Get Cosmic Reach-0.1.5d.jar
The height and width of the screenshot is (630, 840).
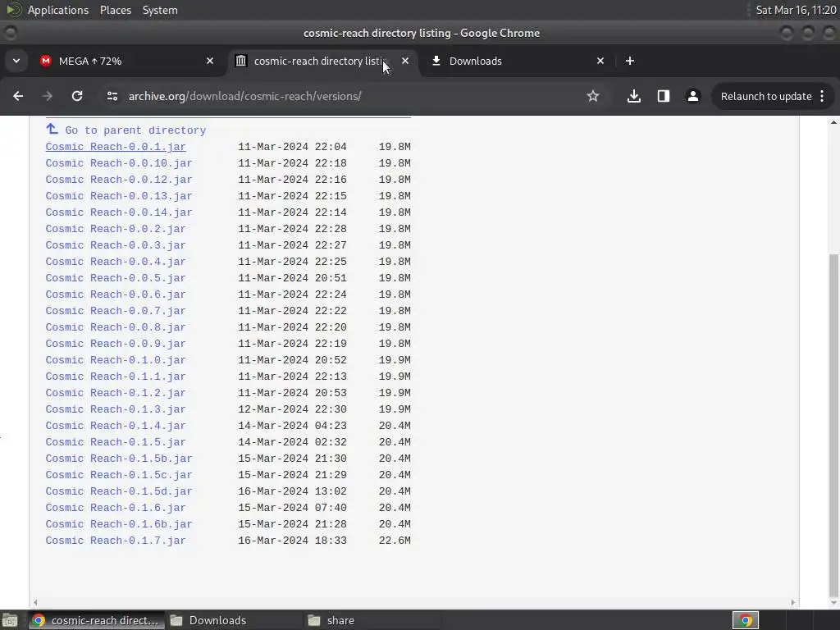point(119,491)
